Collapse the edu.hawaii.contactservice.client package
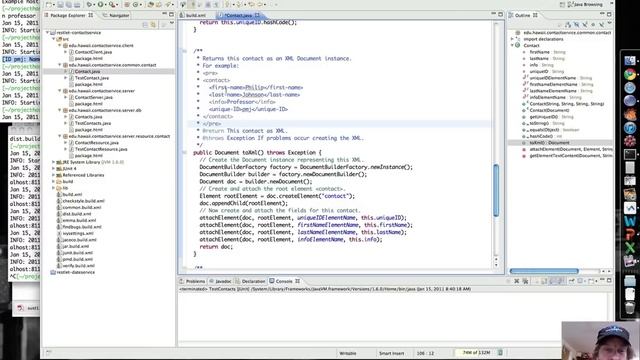Image resolution: width=640 pixels, height=360 pixels. coord(60,45)
